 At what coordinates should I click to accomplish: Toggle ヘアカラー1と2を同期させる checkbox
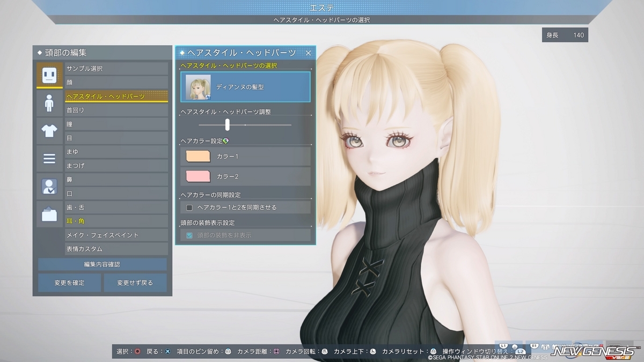pos(189,207)
